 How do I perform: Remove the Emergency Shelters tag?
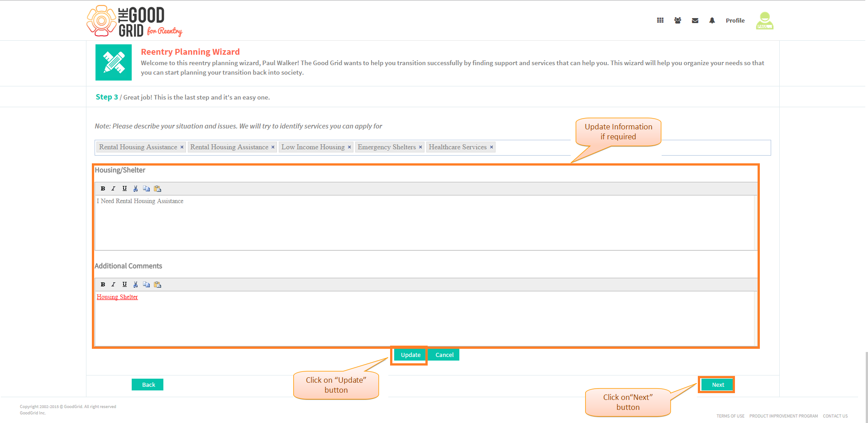pyautogui.click(x=420, y=147)
